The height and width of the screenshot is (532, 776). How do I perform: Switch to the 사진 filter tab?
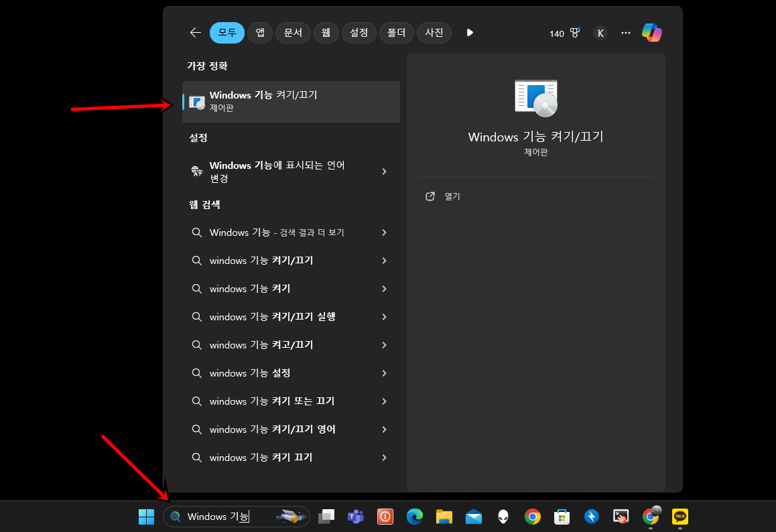[434, 33]
